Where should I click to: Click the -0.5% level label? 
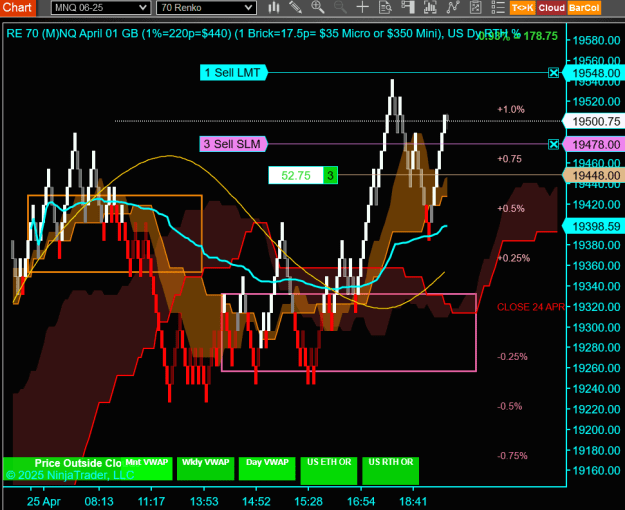510,406
